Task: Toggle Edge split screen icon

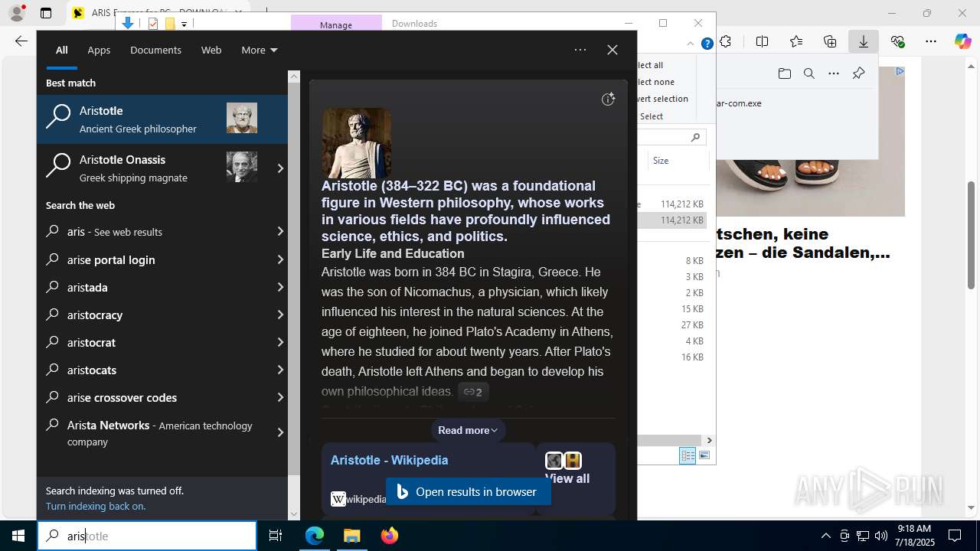Action: pyautogui.click(x=762, y=41)
